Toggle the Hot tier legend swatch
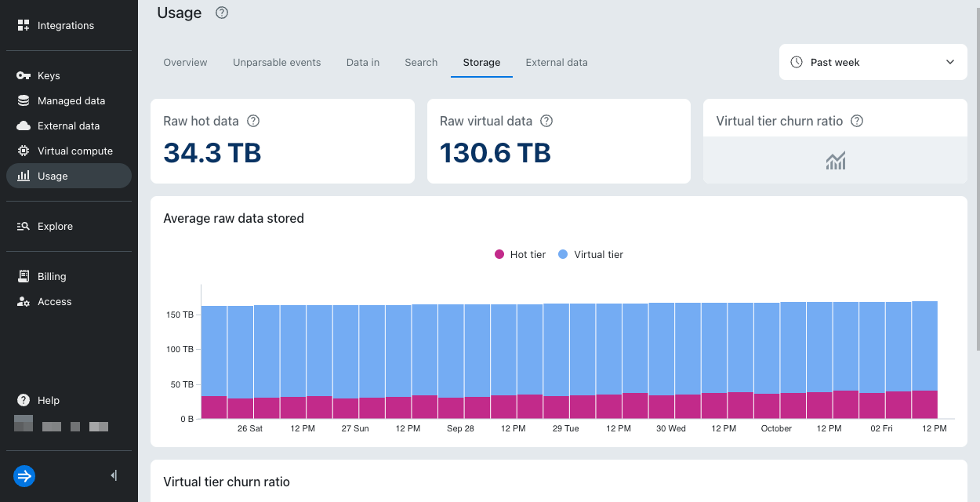 pyautogui.click(x=499, y=254)
